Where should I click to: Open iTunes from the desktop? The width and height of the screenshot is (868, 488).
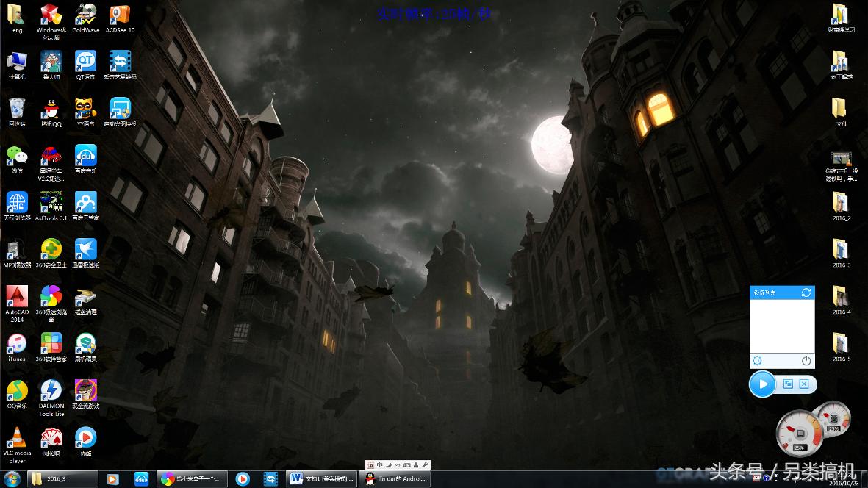click(x=16, y=344)
